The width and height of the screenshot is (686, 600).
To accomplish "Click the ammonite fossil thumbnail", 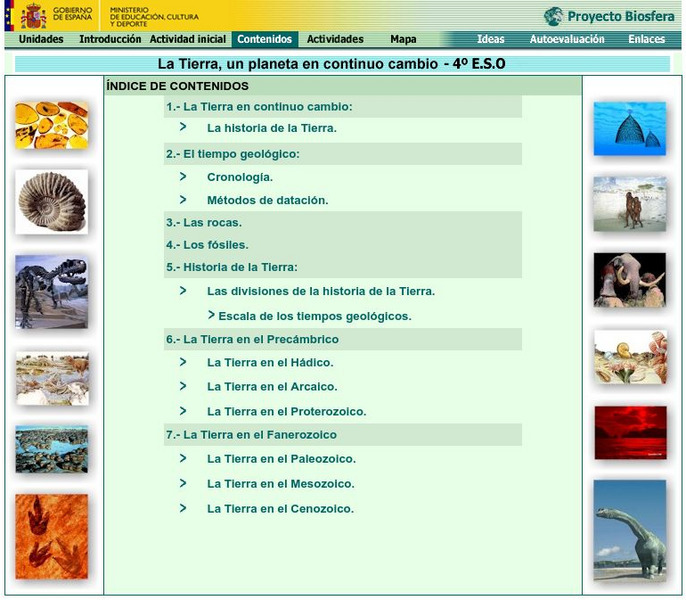I will [52, 202].
